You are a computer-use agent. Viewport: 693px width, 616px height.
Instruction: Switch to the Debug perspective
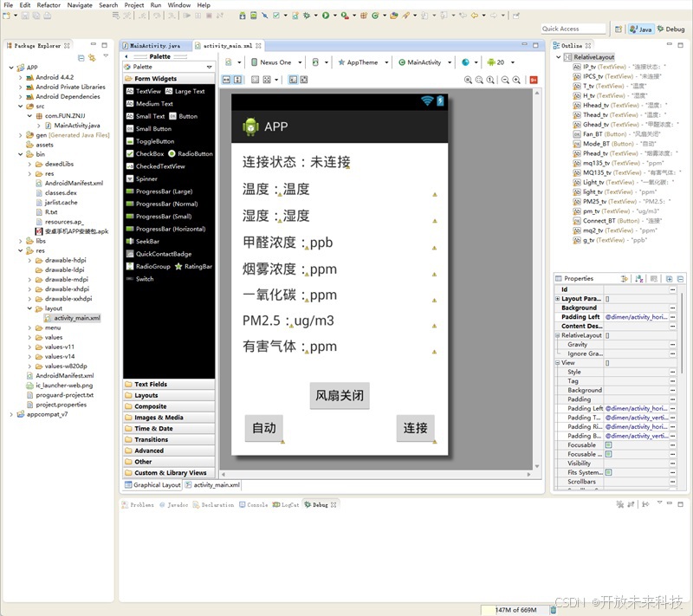670,29
